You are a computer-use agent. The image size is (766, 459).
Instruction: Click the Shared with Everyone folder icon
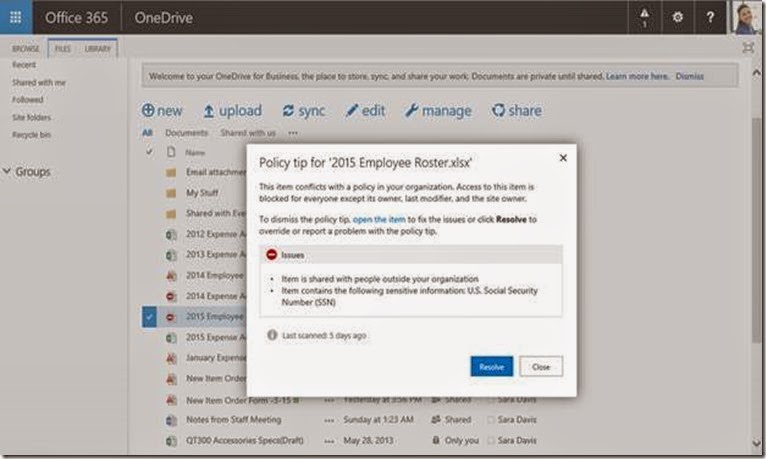(x=170, y=213)
